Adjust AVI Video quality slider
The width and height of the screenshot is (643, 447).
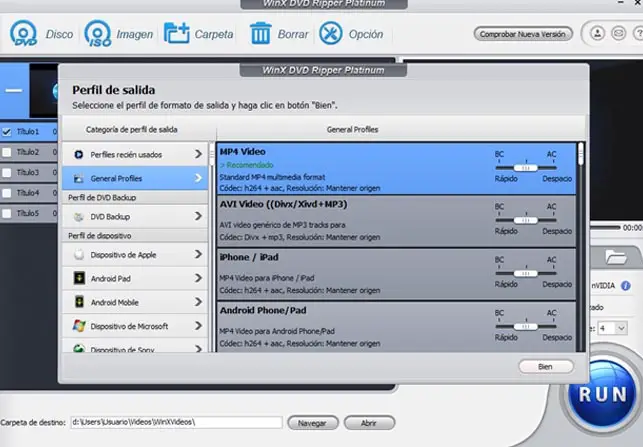click(526, 220)
